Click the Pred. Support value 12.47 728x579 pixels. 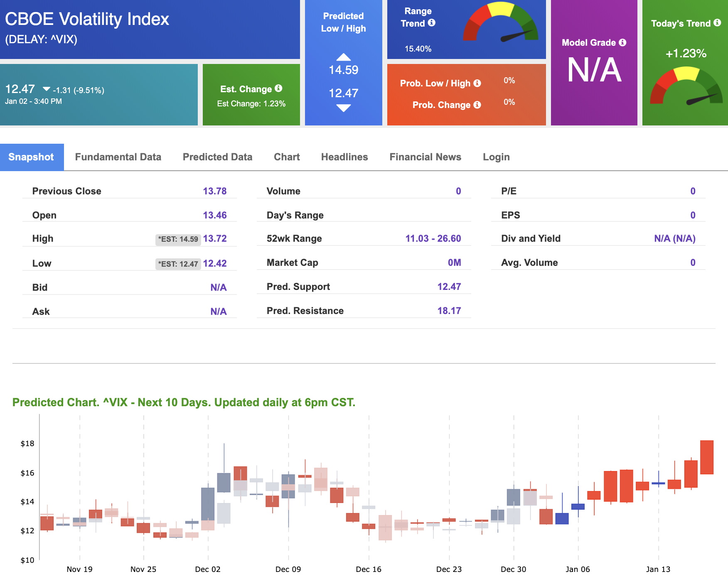(x=449, y=287)
